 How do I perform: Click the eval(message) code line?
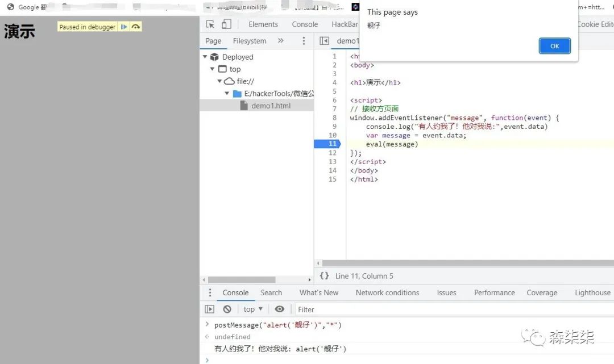point(392,144)
